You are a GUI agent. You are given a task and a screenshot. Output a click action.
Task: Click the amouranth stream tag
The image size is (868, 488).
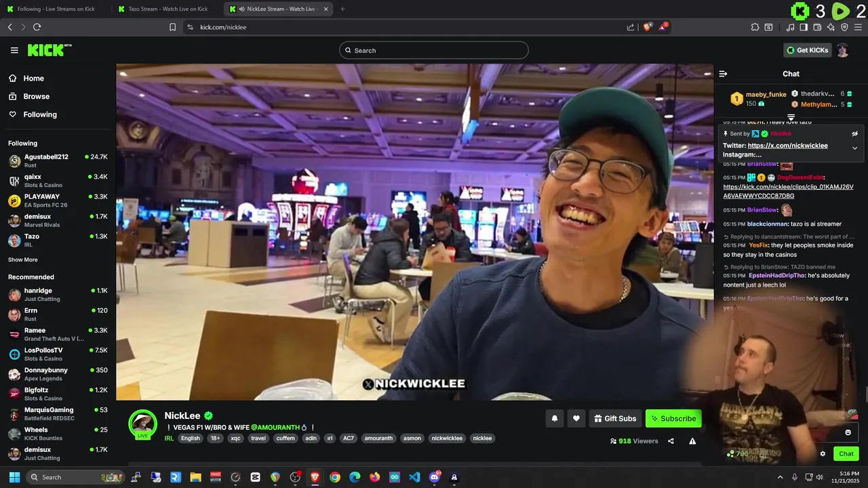click(x=378, y=439)
